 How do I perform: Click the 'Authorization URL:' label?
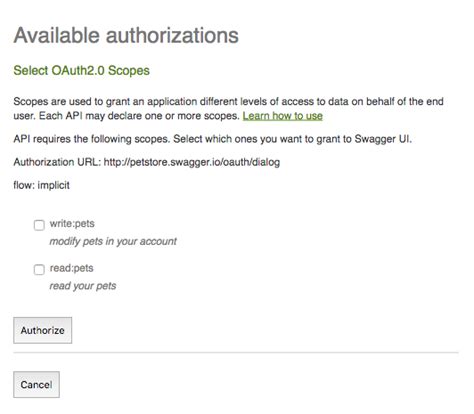[57, 162]
